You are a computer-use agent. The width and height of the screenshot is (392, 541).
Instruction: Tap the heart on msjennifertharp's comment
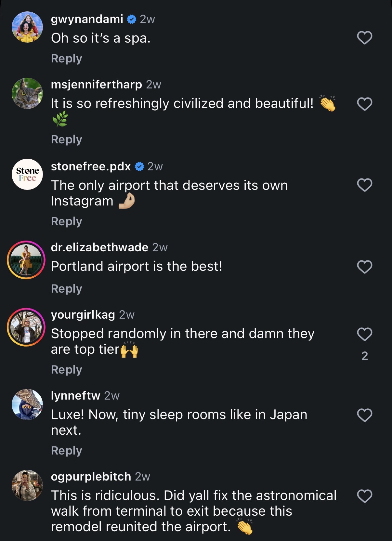tap(364, 104)
